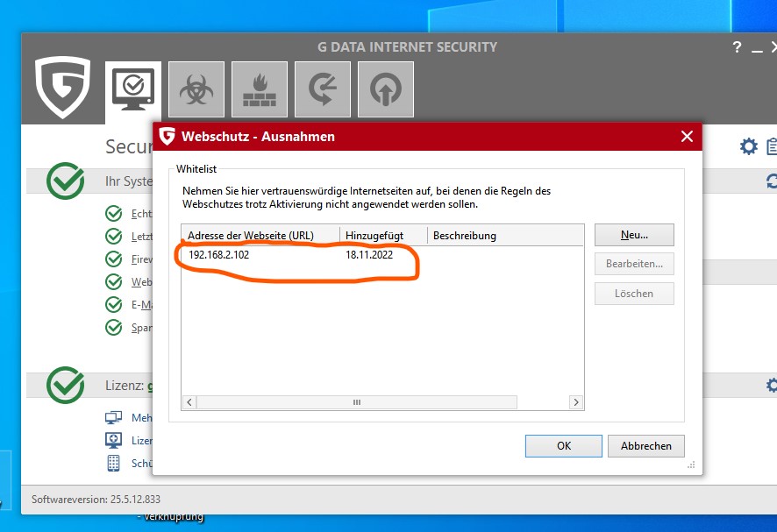777x532 pixels.
Task: Open the virus protection biohazard tab
Action: pyautogui.click(x=196, y=89)
